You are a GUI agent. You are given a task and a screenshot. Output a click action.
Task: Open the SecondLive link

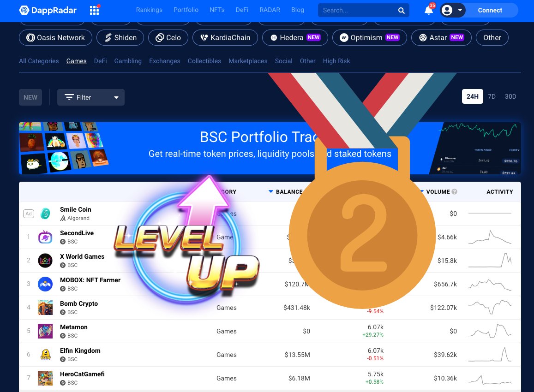[77, 233]
